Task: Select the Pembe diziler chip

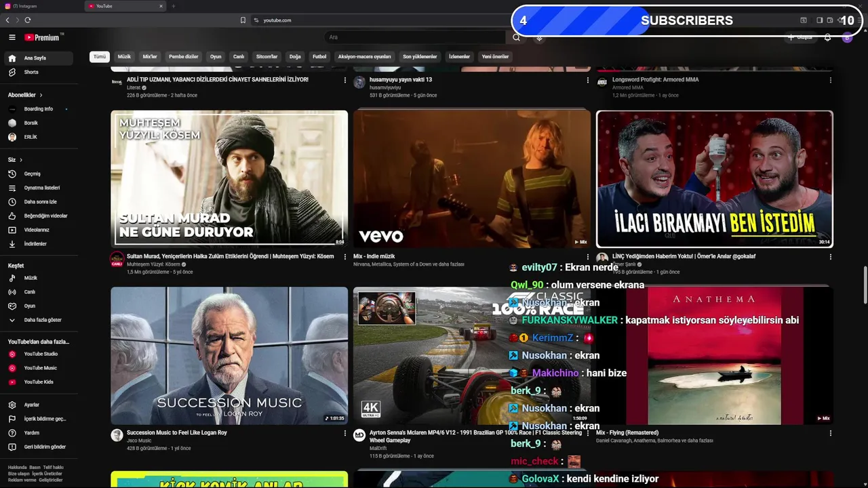Action: coord(184,57)
